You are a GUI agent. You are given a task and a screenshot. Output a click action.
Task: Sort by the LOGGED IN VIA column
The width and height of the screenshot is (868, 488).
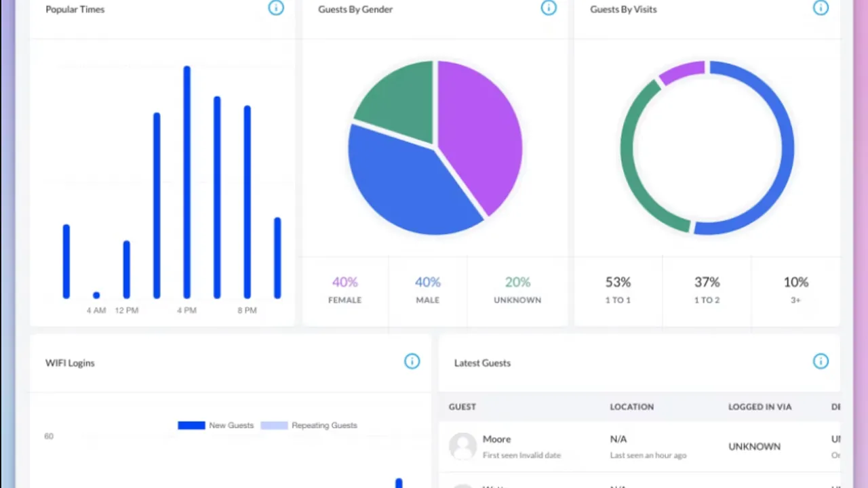[759, 407]
